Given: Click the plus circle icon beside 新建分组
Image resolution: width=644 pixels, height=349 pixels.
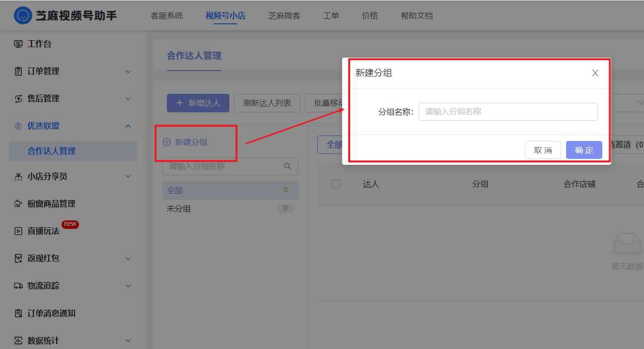Looking at the screenshot, I should click(167, 142).
